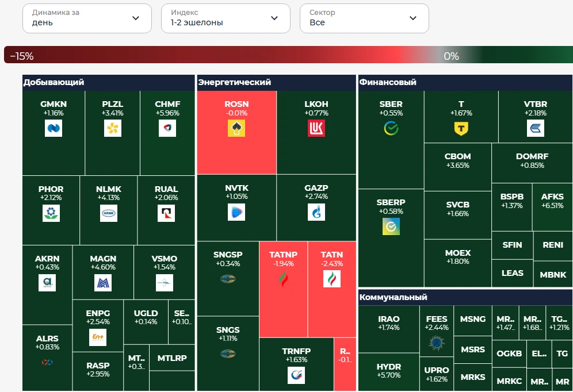
Task: Click the "0%" label on the color scale
Action: [451, 56]
